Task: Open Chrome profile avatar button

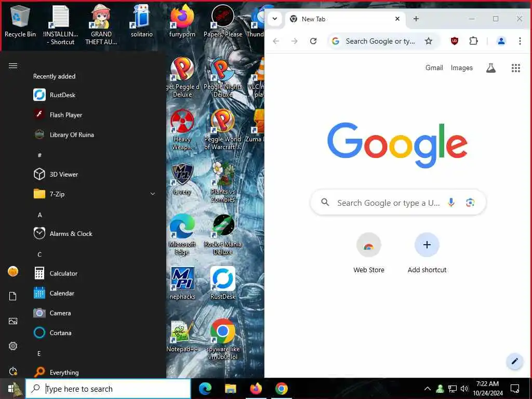Action: point(501,41)
